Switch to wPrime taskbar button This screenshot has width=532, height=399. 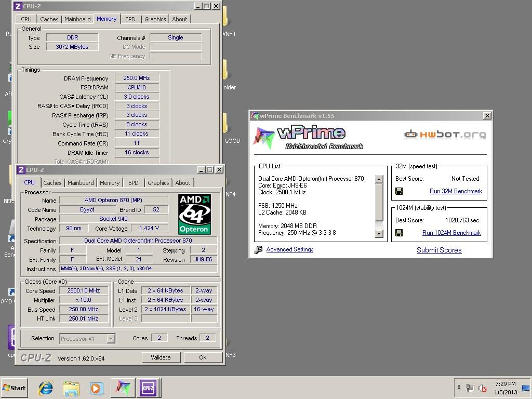pyautogui.click(x=123, y=388)
